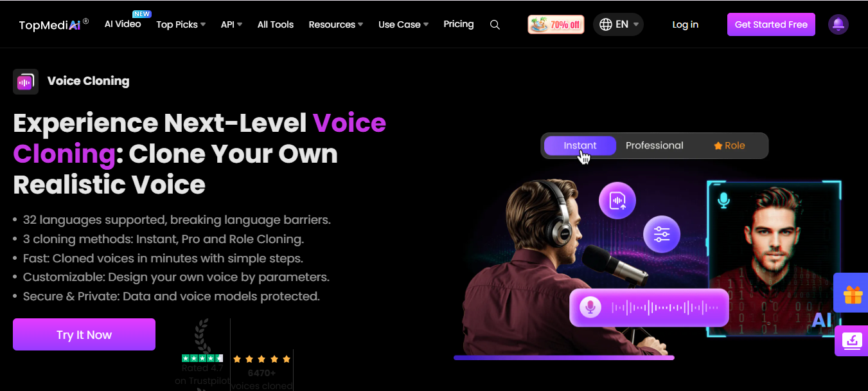The height and width of the screenshot is (391, 868).
Task: Click the Voice Cloning waveform logo
Action: 26,82
